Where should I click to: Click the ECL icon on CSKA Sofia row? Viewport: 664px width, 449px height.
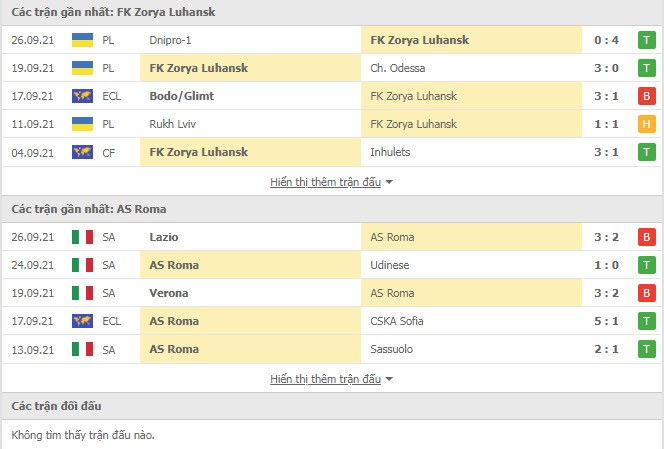click(x=82, y=321)
